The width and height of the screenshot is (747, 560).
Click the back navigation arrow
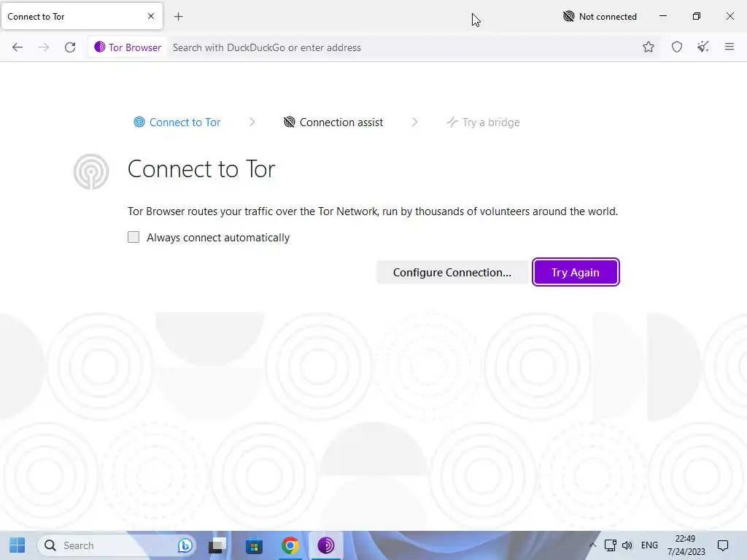tap(18, 47)
